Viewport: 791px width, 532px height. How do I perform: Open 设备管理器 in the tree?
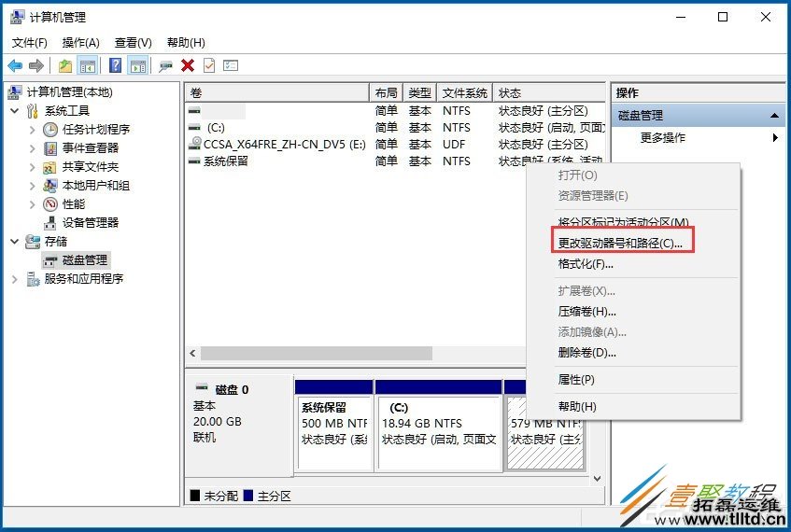click(91, 223)
